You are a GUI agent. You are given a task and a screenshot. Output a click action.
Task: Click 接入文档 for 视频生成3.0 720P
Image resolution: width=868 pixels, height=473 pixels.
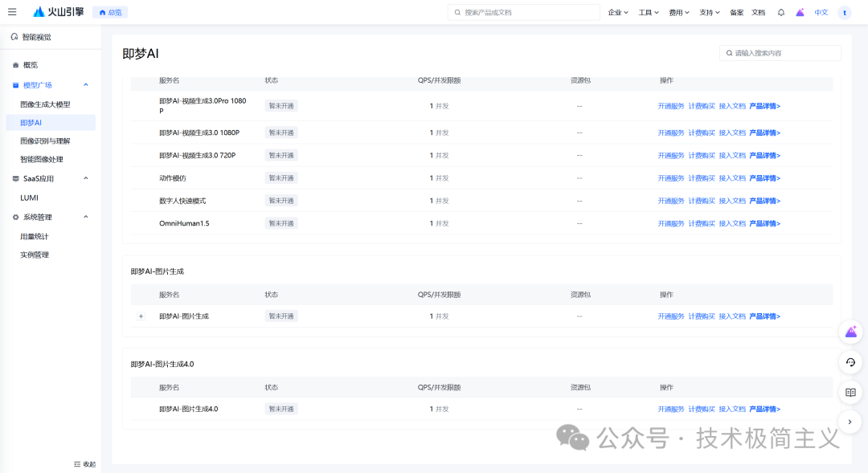(732, 156)
